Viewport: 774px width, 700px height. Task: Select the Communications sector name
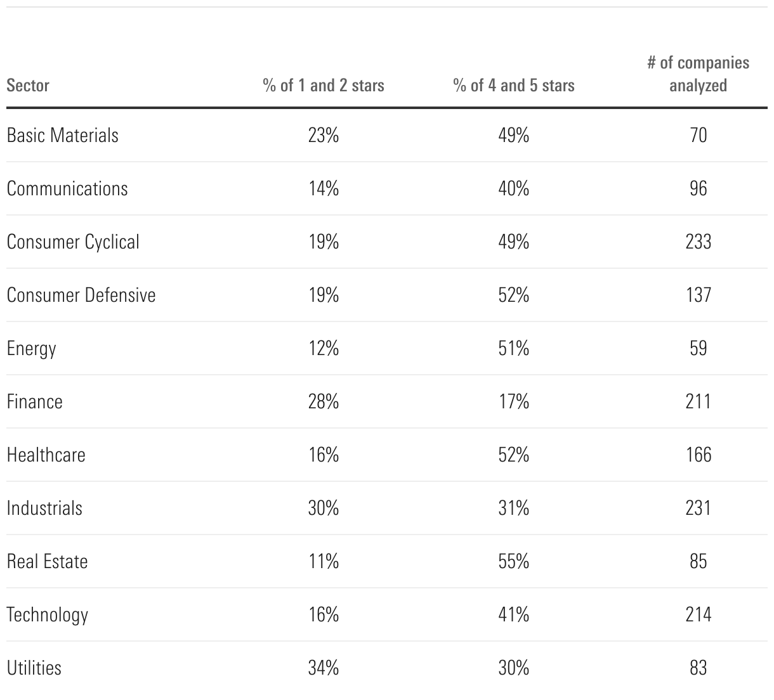click(x=67, y=188)
